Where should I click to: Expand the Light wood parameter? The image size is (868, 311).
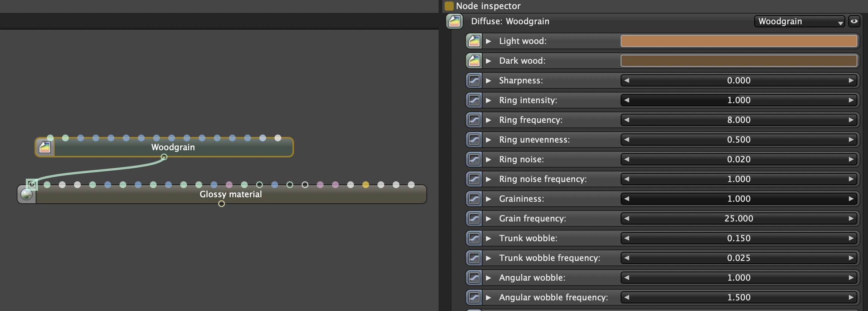coord(489,41)
